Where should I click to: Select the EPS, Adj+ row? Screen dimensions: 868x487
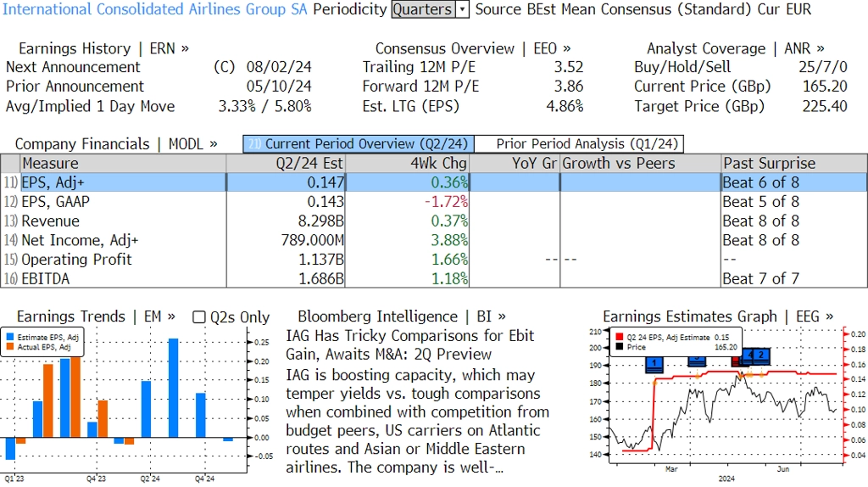(x=434, y=182)
